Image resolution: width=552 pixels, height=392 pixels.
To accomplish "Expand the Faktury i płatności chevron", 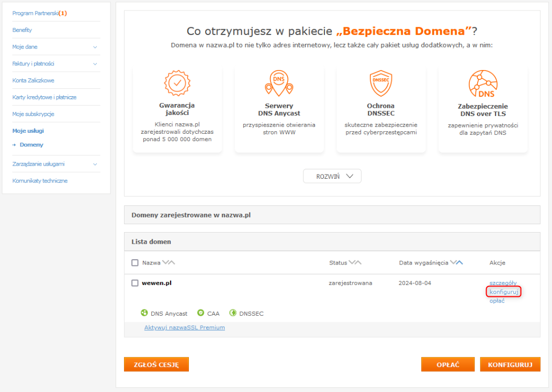I will pos(95,64).
